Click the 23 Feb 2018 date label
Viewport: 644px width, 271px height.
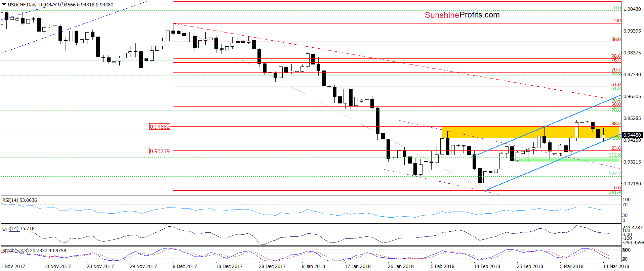click(530, 266)
